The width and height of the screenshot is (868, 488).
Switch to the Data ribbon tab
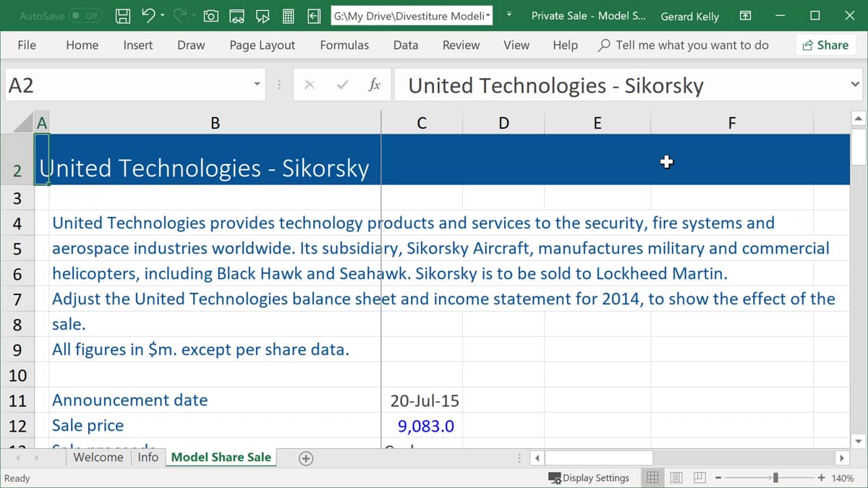tap(406, 45)
